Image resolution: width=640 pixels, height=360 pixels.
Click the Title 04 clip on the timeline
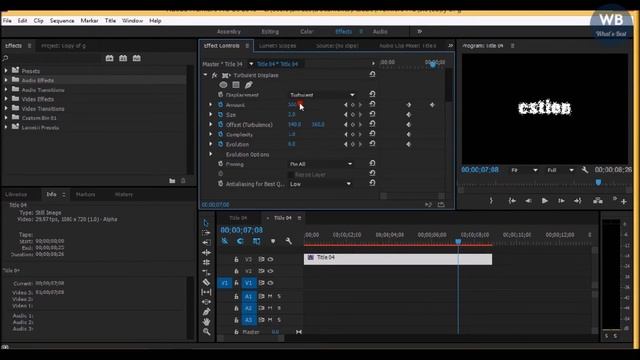pyautogui.click(x=398, y=259)
